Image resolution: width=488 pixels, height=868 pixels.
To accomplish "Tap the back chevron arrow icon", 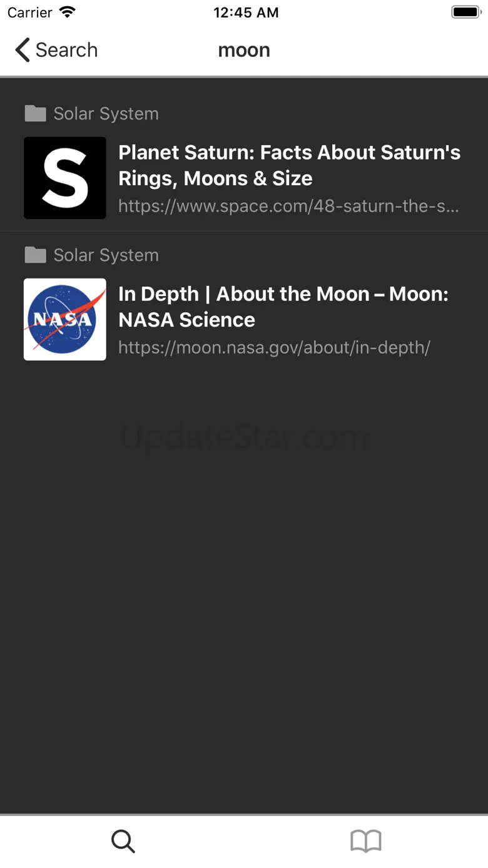I will click(x=23, y=50).
